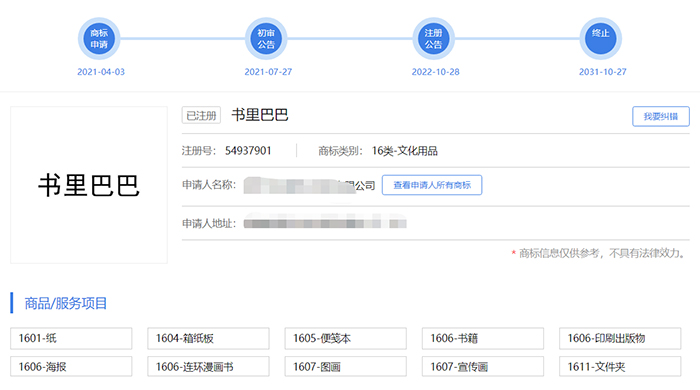Click the registration number 54937901

pyautogui.click(x=248, y=151)
